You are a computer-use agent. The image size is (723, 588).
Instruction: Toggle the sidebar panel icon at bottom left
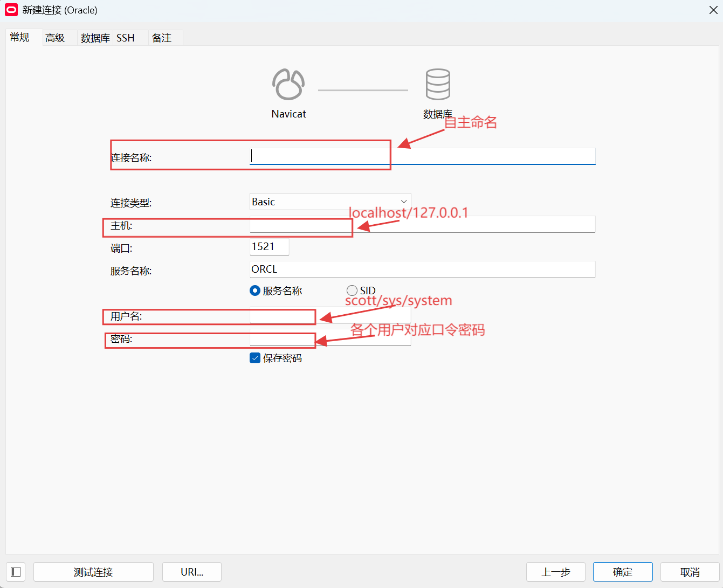click(16, 572)
